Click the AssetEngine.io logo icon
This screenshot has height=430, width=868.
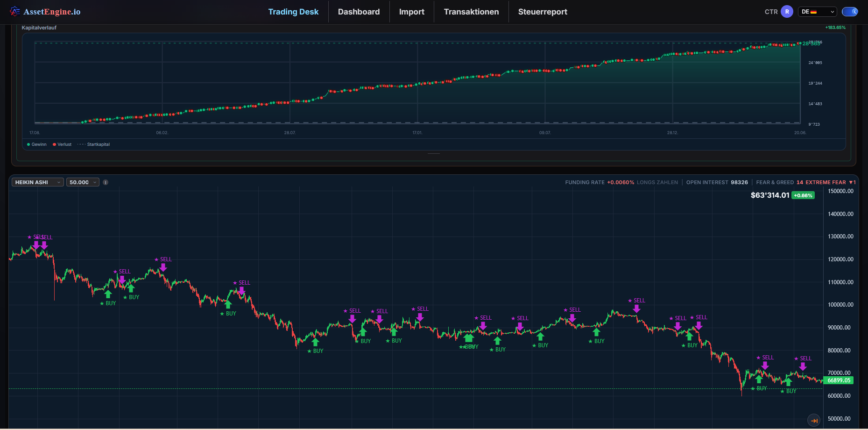click(15, 11)
